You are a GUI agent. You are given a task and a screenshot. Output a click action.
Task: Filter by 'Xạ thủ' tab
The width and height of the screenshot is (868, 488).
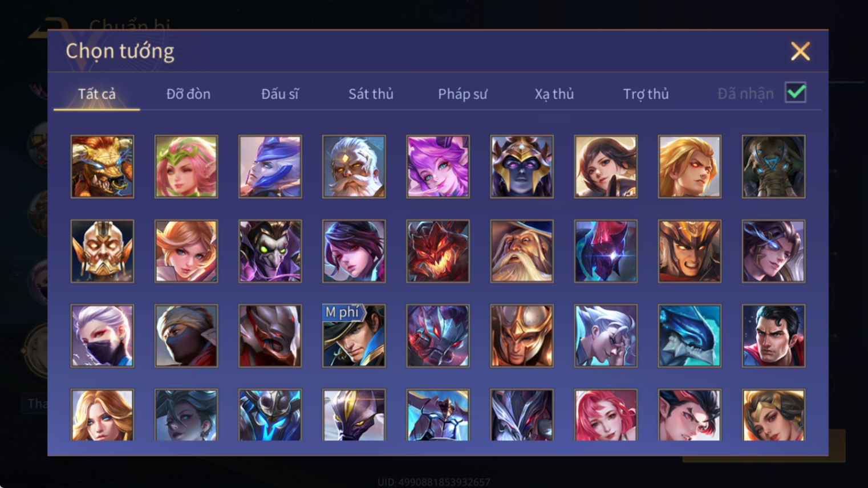click(x=554, y=93)
